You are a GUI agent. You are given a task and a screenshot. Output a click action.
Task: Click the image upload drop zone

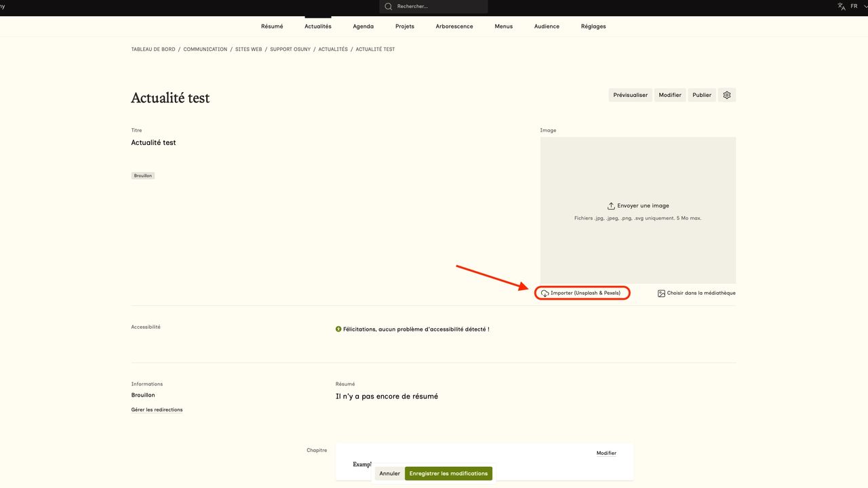pos(637,244)
